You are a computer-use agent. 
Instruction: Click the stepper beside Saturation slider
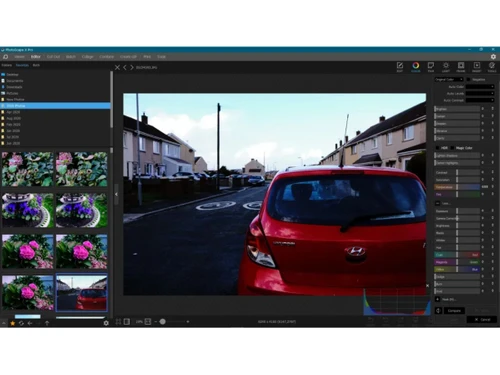tap(492, 180)
